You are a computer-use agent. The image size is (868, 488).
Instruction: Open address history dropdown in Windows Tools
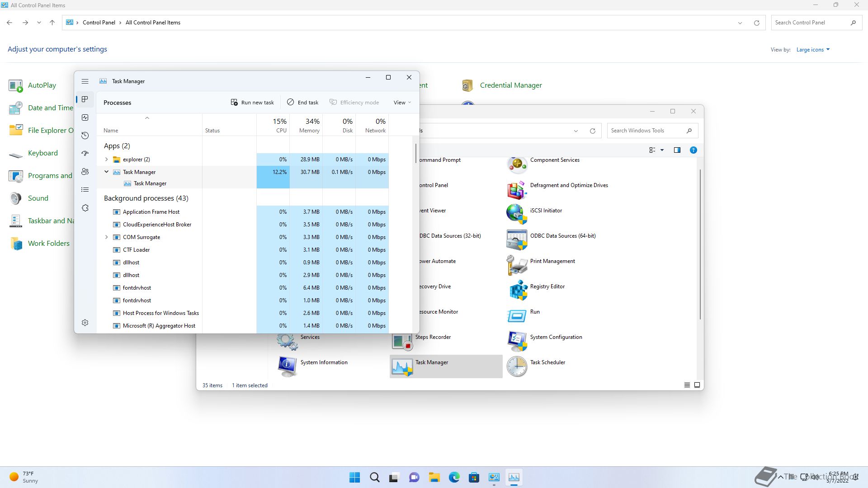pos(576,131)
